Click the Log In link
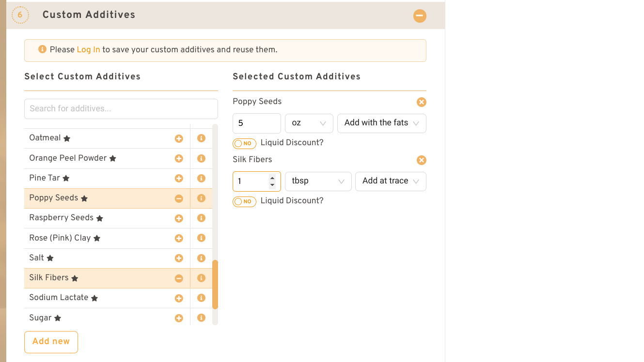This screenshot has height=362, width=644. click(x=88, y=50)
